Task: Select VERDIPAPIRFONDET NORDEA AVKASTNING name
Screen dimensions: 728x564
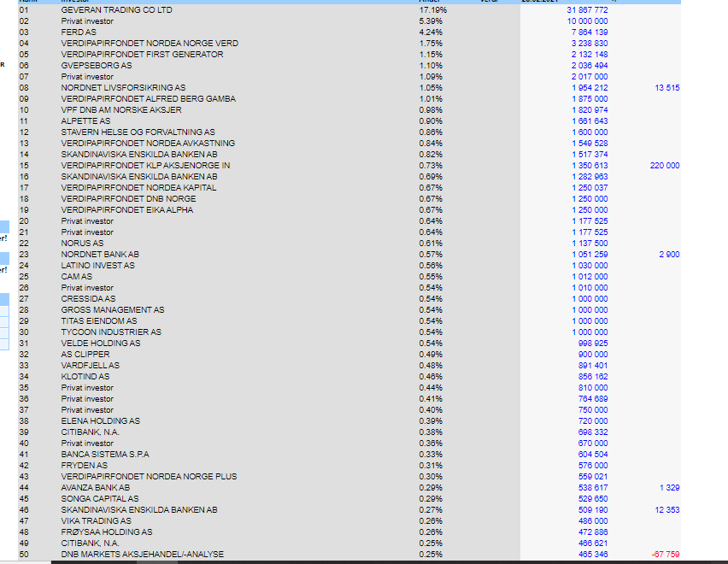Action: 148,144
